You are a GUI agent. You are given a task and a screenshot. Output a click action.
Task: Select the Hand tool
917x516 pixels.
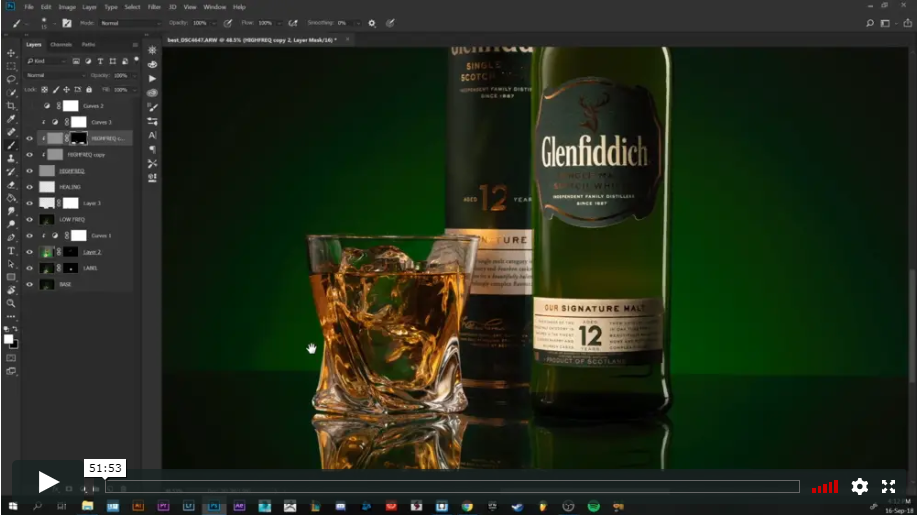pyautogui.click(x=11, y=290)
